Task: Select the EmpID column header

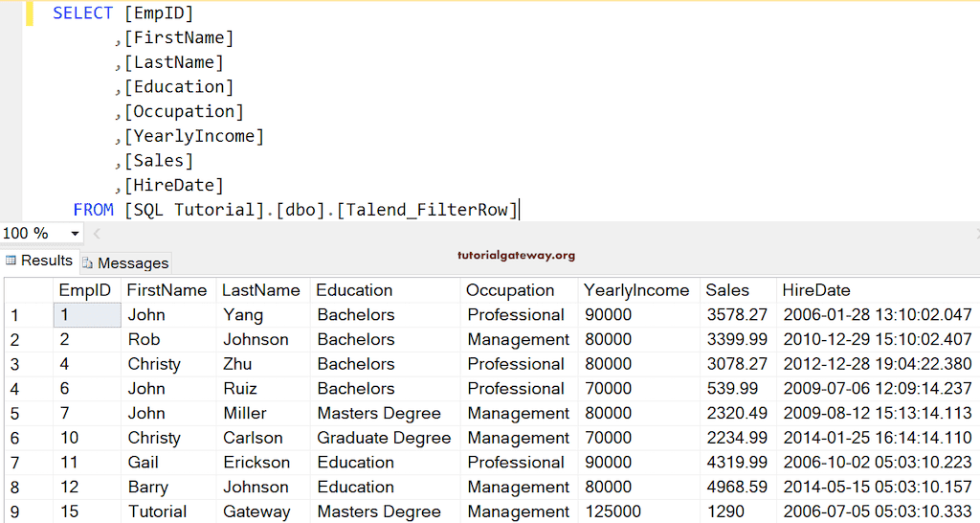Action: 87,290
